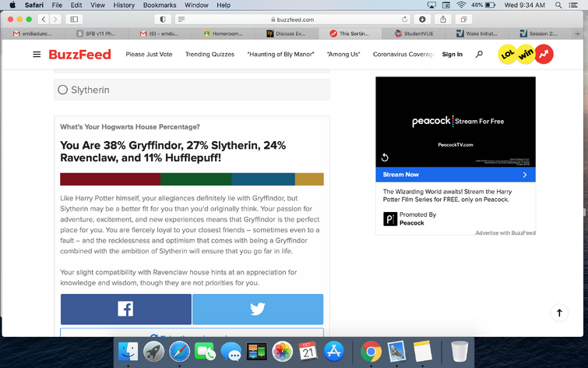Open the Bookmarks menu
The image size is (588, 368).
(160, 5)
